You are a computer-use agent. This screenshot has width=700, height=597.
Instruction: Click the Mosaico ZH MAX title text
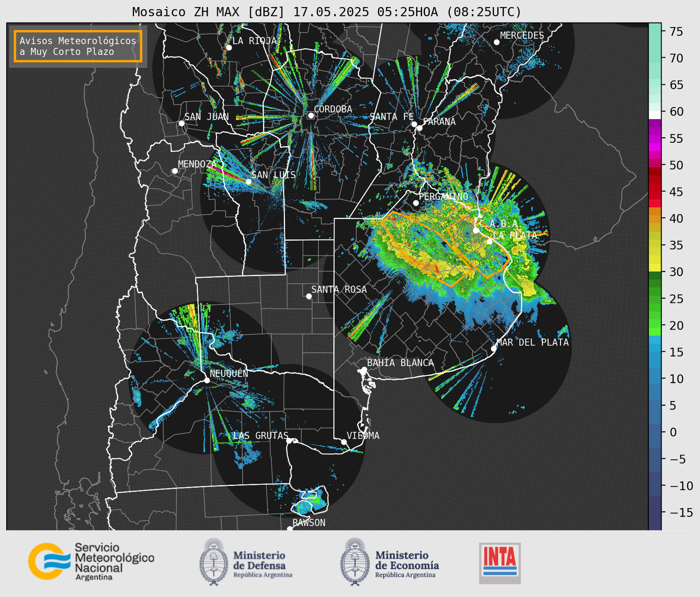[x=327, y=12]
